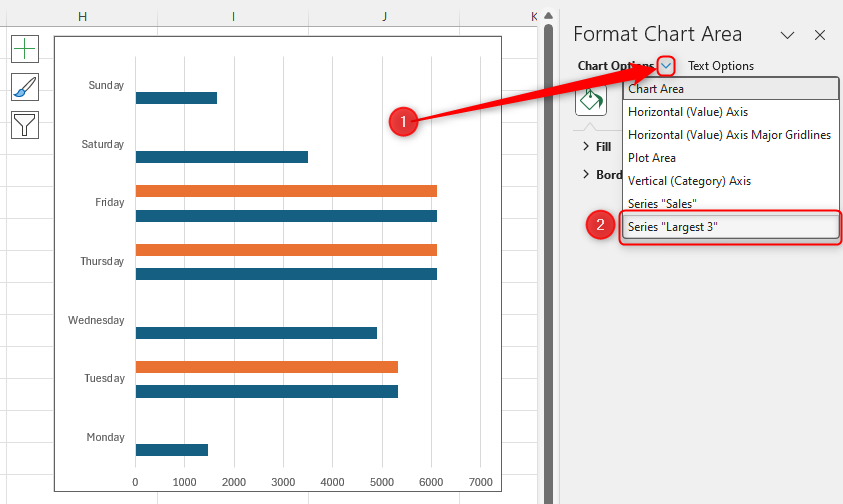Choose Horizontal (Value) Axis in the list
The image size is (843, 504).
[x=731, y=112]
